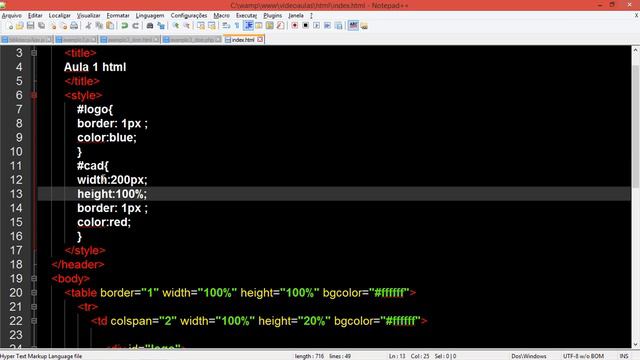Collapse the td fold marker on line 22
The image size is (640, 360).
pyautogui.click(x=34, y=321)
